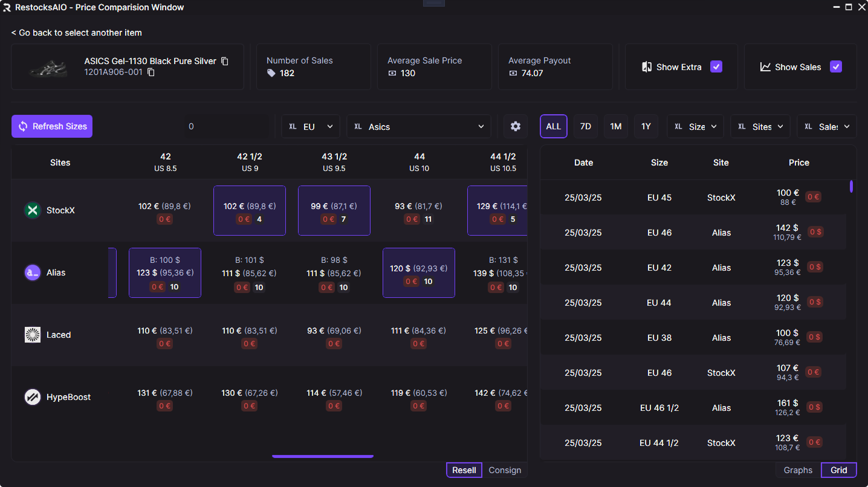Viewport: 868px width, 487px height.
Task: Open the EU size region dropdown
Action: click(x=311, y=126)
